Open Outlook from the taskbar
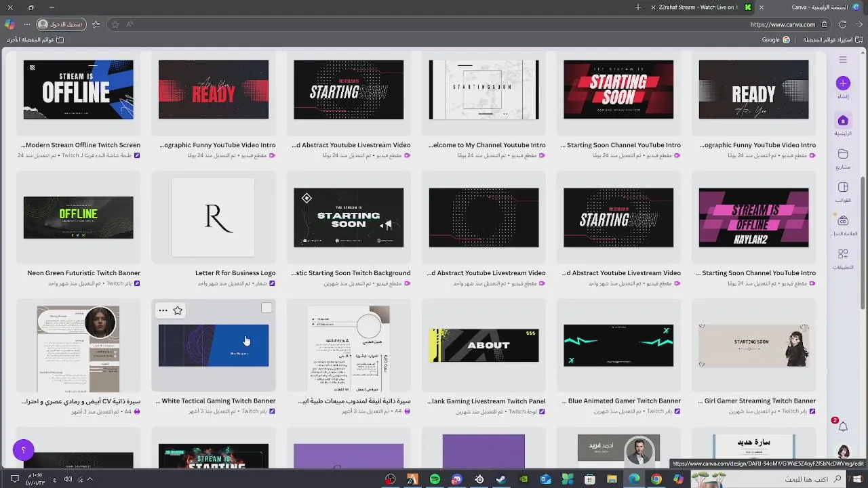This screenshot has height=488, width=868. pyautogui.click(x=545, y=479)
